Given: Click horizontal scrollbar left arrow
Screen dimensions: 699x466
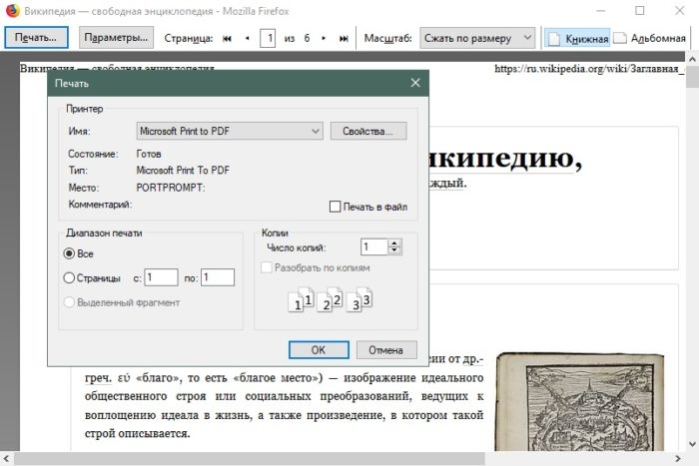Looking at the screenshot, I should click(x=6, y=459).
